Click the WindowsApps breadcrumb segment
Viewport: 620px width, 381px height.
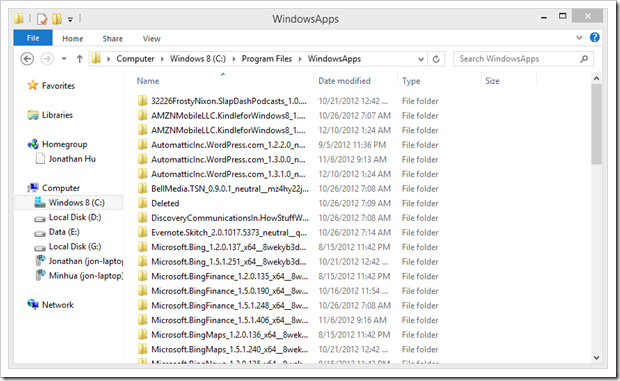coord(334,59)
